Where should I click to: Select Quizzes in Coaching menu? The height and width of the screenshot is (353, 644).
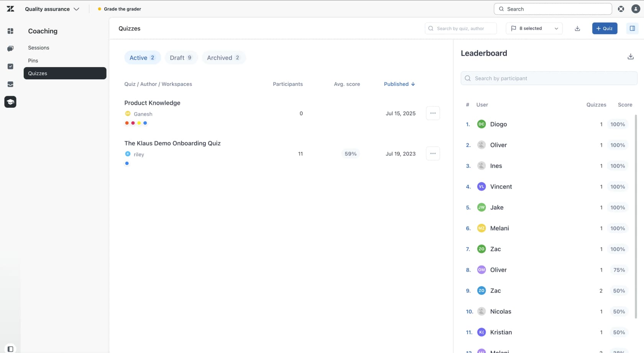tap(65, 73)
